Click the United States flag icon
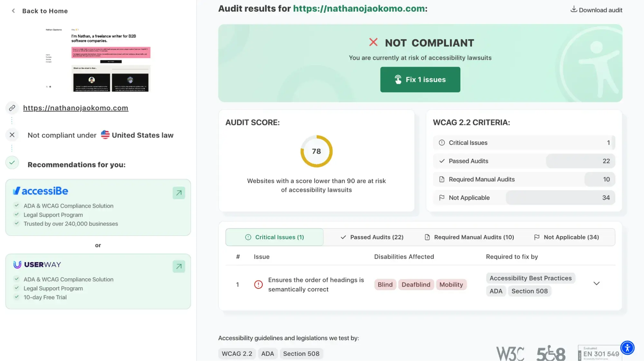 click(105, 135)
